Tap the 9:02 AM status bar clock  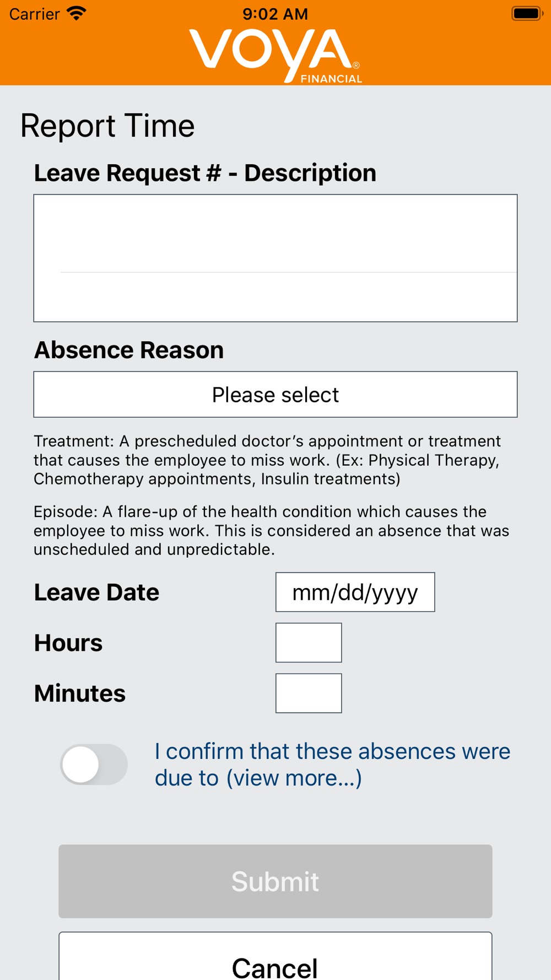[x=275, y=14]
